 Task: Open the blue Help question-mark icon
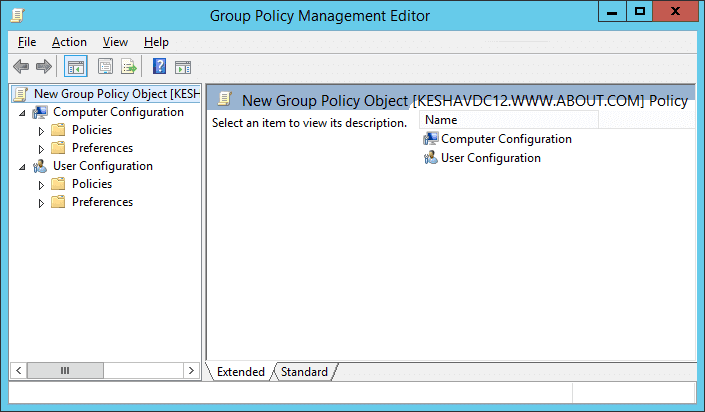pyautogui.click(x=159, y=67)
